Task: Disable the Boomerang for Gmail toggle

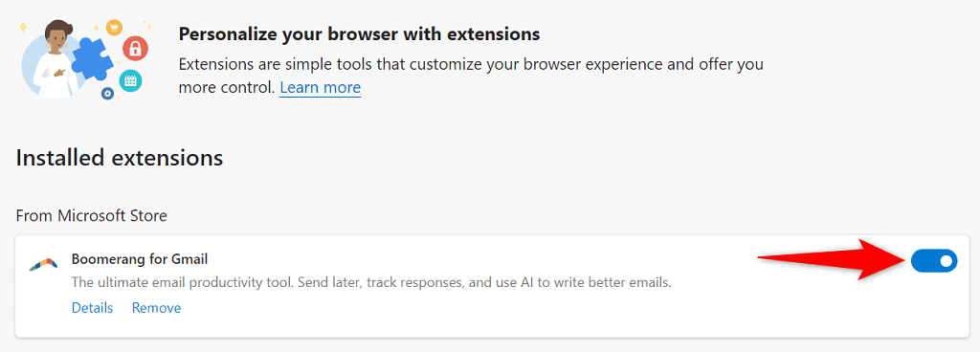Action: coord(934,260)
